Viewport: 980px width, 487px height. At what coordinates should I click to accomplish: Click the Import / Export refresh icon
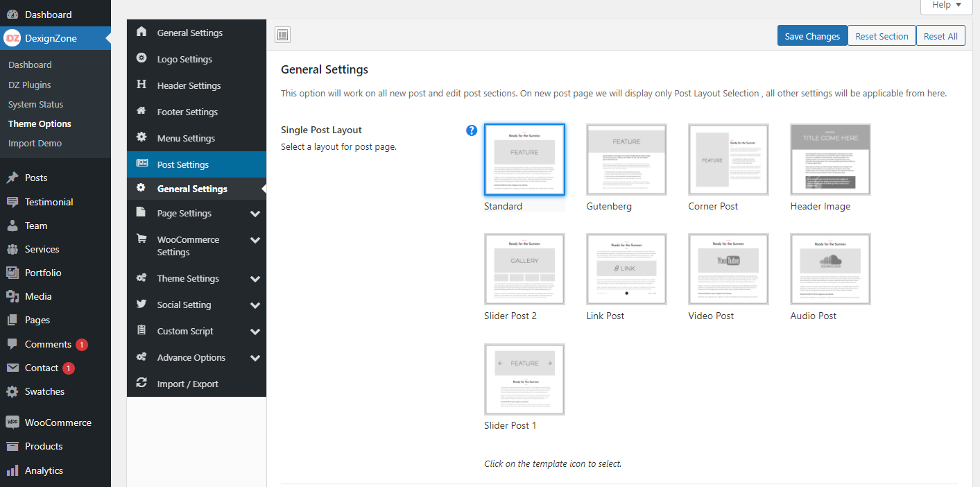click(141, 384)
